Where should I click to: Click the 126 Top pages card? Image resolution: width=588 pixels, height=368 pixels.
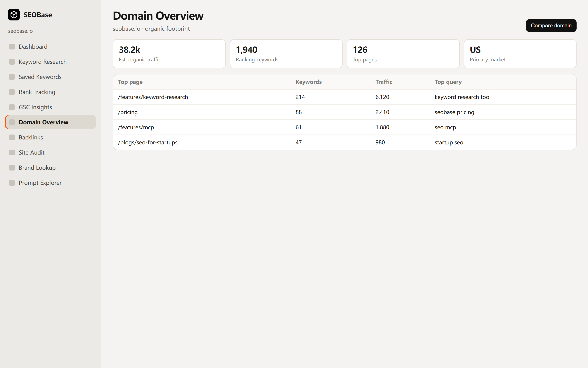[x=403, y=54]
